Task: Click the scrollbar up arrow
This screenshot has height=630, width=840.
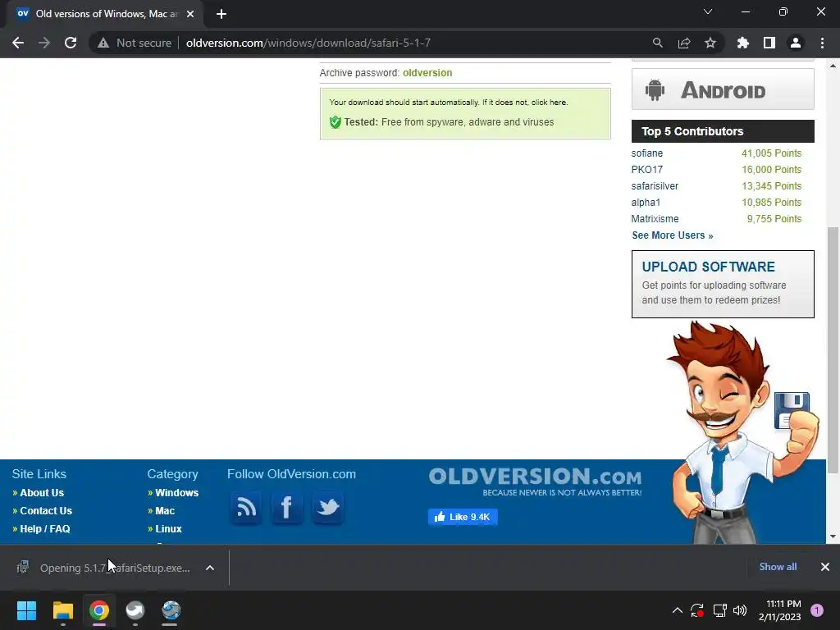Action: tap(833, 66)
